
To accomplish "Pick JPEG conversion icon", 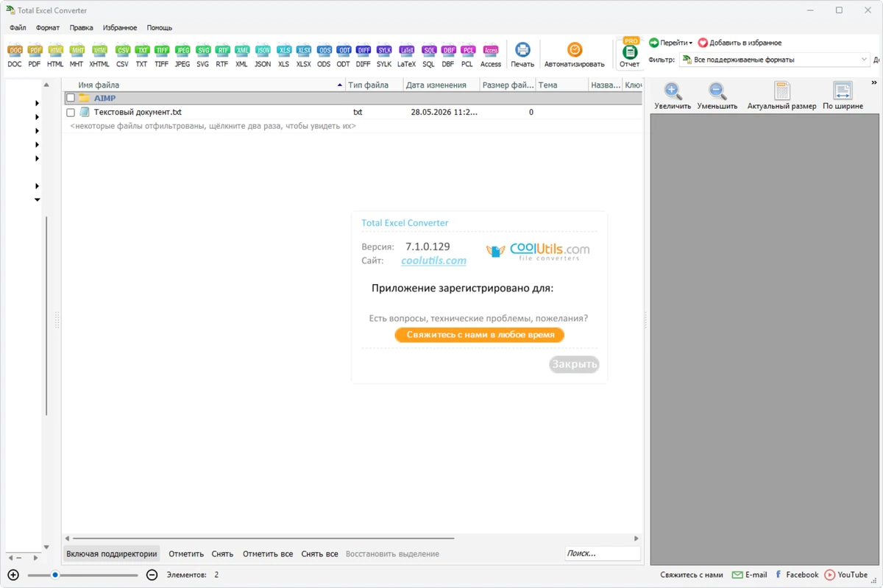I will tap(182, 55).
